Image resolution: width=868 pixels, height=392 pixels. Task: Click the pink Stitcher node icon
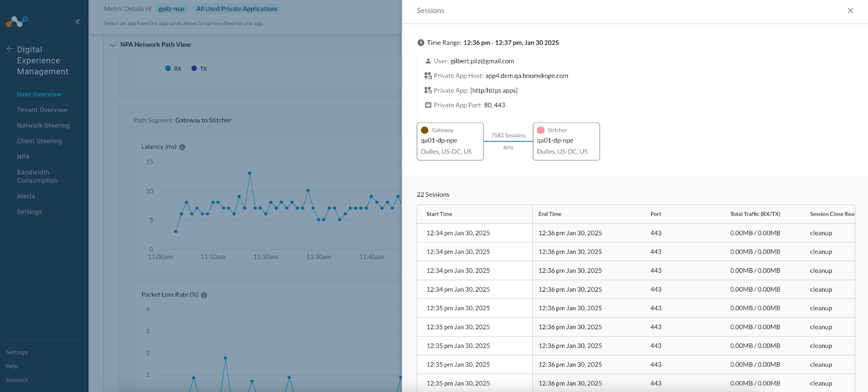pyautogui.click(x=541, y=130)
